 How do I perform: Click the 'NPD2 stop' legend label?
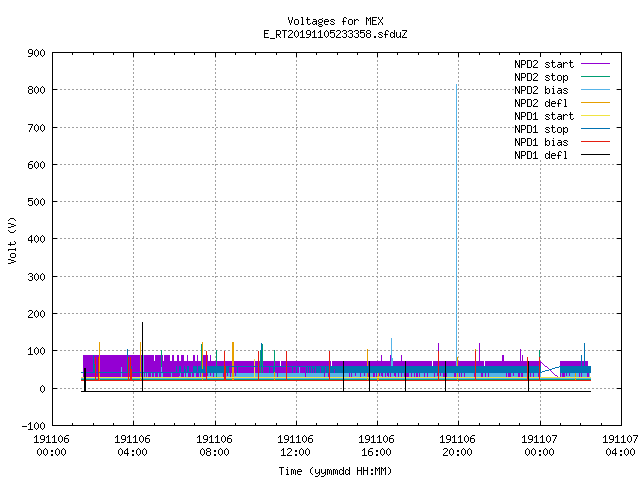(x=541, y=77)
